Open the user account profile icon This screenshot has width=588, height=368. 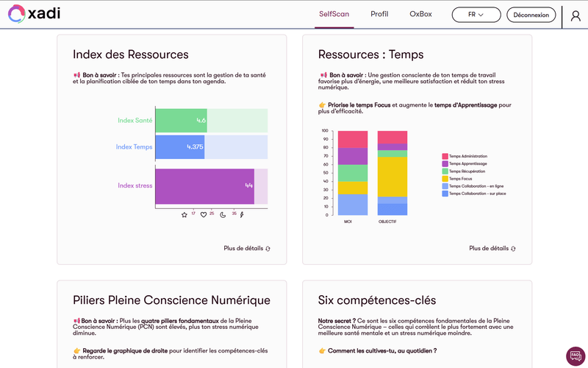coord(575,15)
